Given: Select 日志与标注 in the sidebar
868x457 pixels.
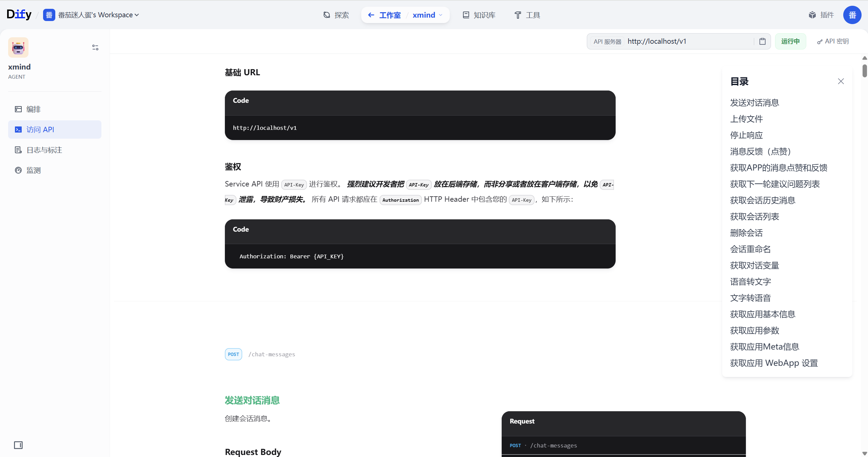Looking at the screenshot, I should pyautogui.click(x=44, y=150).
